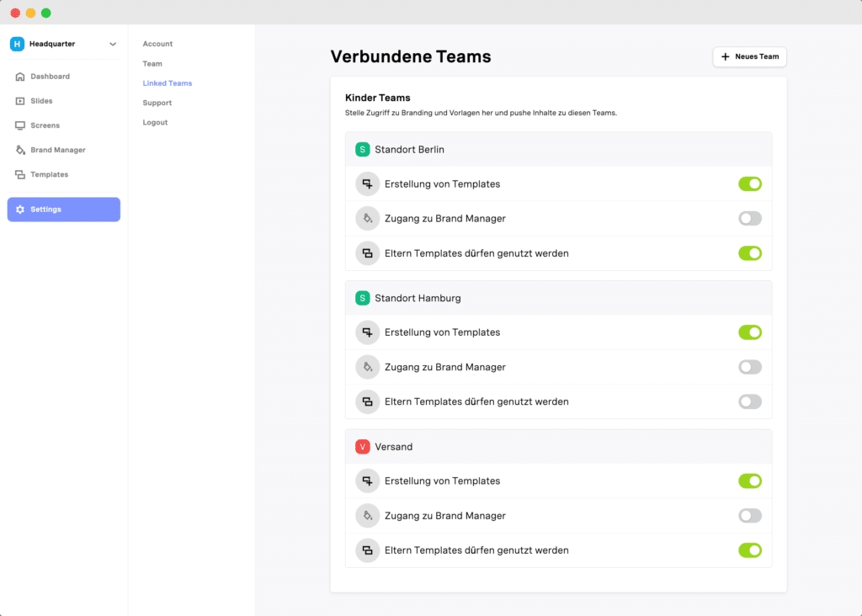862x616 pixels.
Task: Open the Account settings tab
Action: 157,44
